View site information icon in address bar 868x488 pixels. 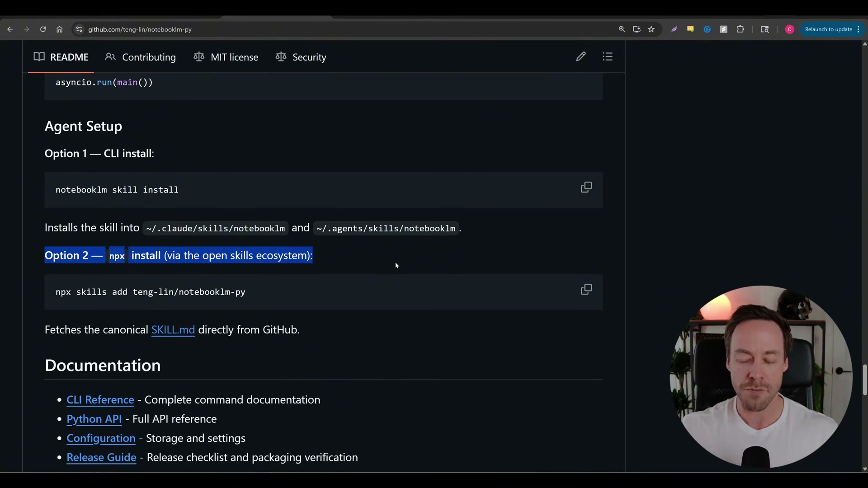[79, 29]
